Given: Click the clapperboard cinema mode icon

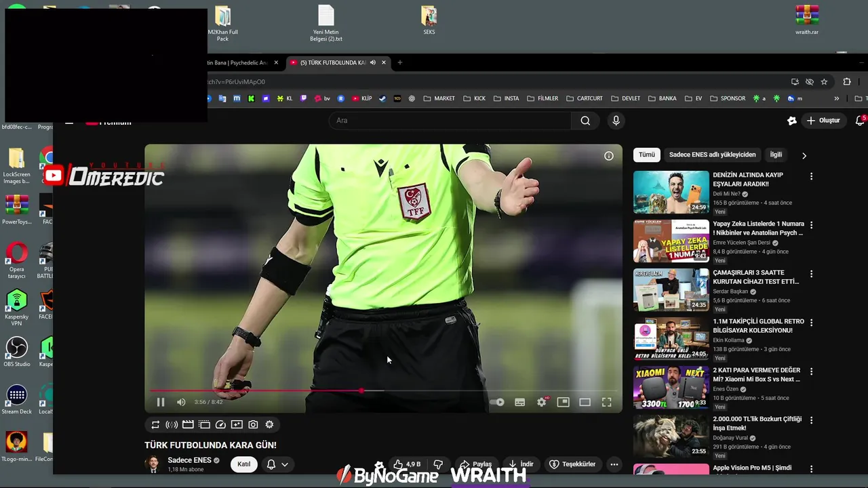Looking at the screenshot, I should (x=188, y=424).
